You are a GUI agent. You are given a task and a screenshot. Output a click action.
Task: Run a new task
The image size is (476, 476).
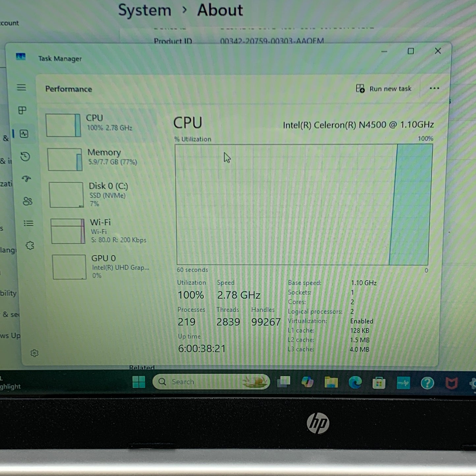[x=384, y=89]
